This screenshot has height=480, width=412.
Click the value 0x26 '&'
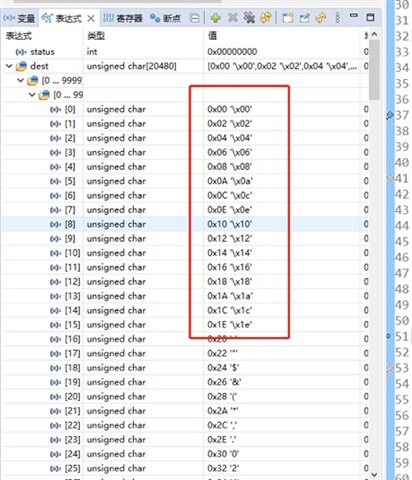coord(224,382)
